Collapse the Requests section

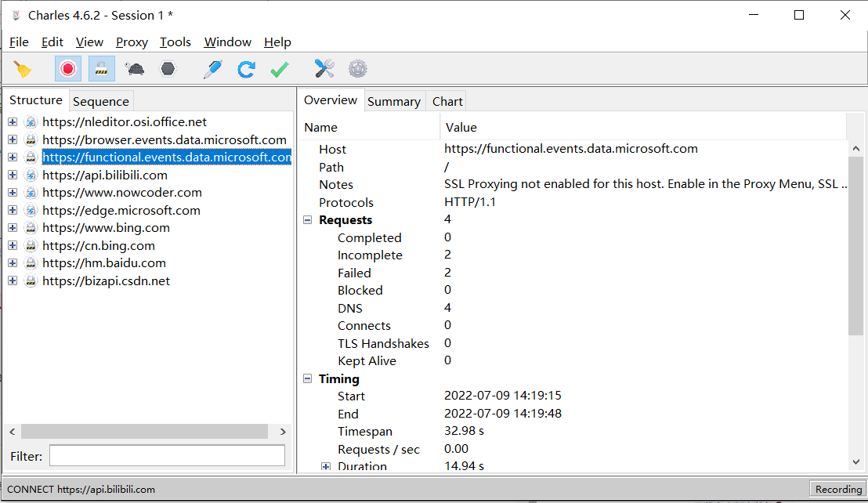point(308,219)
